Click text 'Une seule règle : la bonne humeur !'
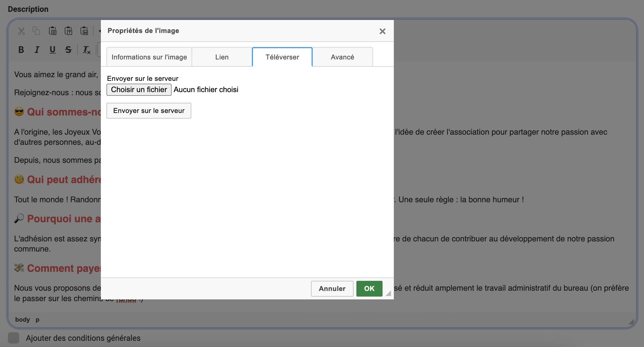The image size is (644, 347). (x=461, y=200)
